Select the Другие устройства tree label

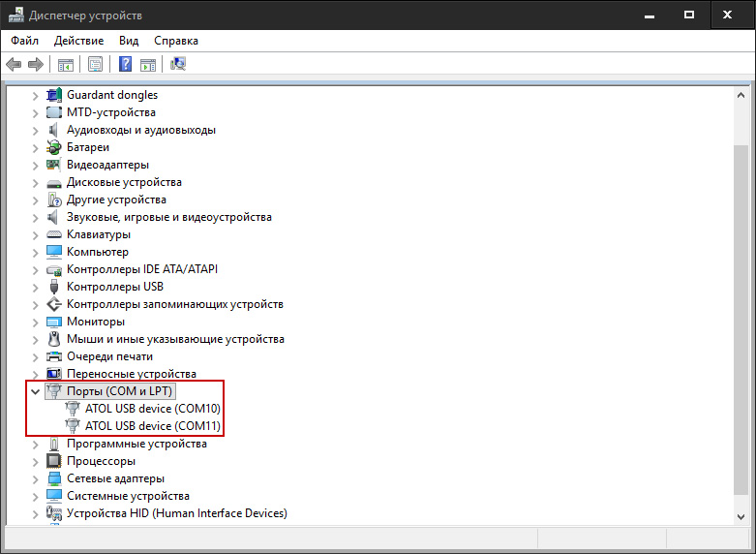click(x=116, y=200)
